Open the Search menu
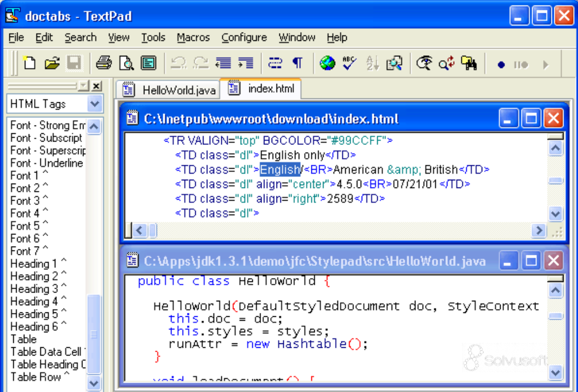 81,38
